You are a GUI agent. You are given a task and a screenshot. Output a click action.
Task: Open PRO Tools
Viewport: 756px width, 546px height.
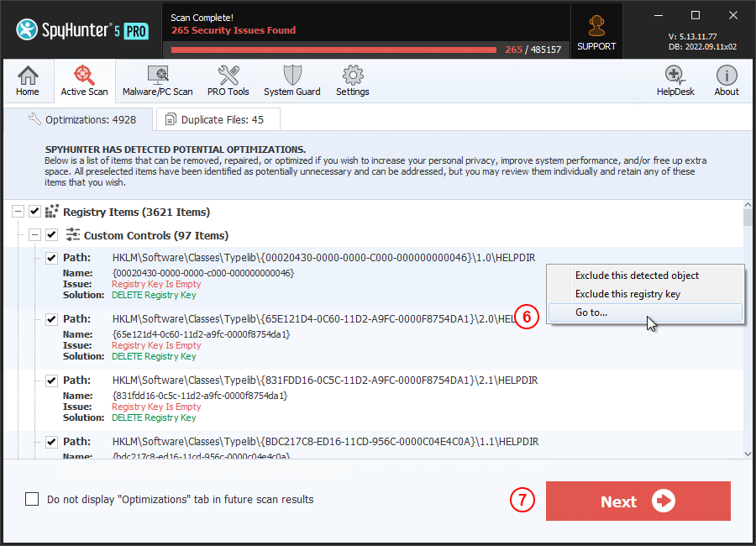tap(228, 81)
